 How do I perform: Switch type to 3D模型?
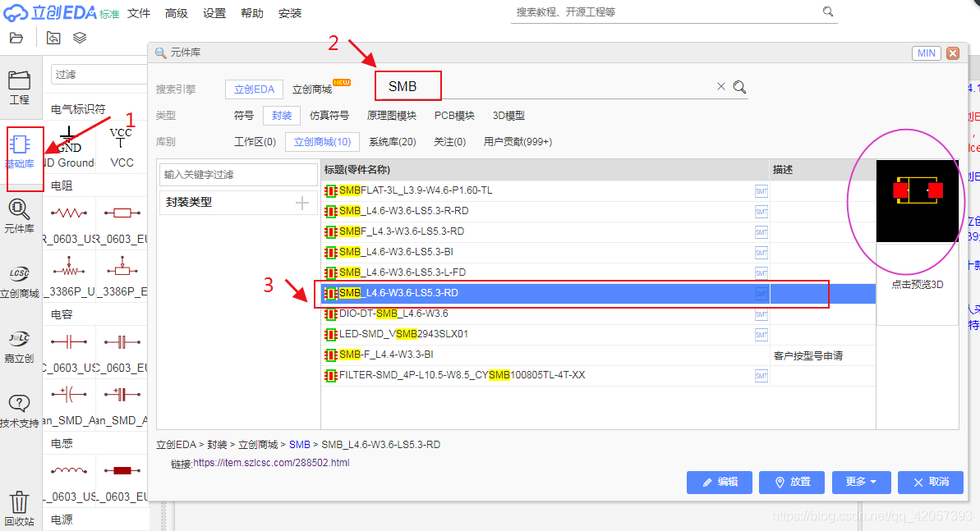(508, 116)
